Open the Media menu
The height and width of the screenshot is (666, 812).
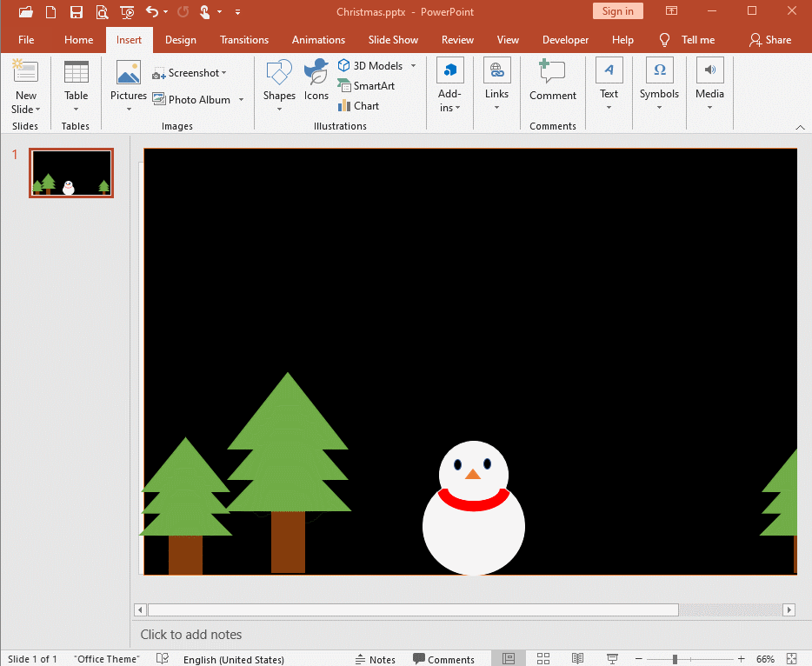(x=709, y=84)
